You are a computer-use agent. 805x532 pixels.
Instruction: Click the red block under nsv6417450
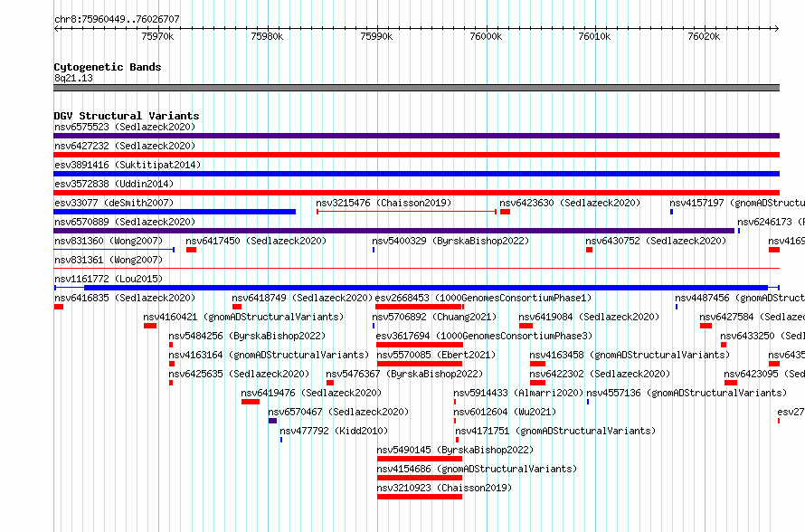pyautogui.click(x=191, y=250)
